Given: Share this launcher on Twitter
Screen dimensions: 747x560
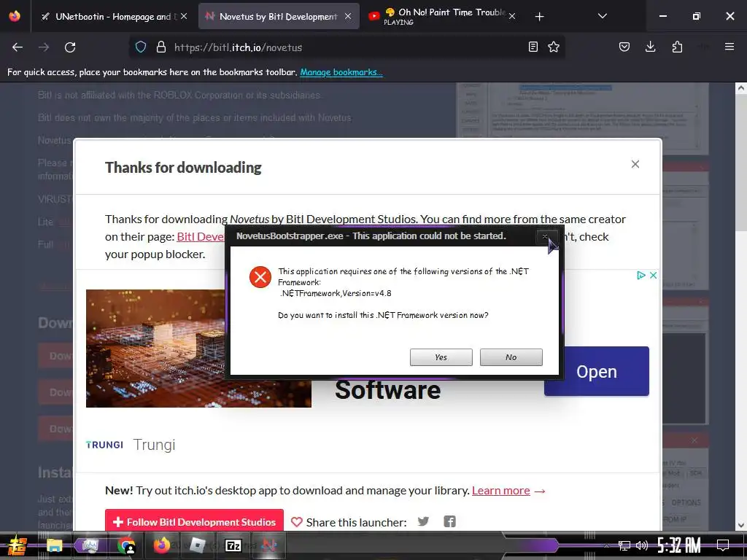Looking at the screenshot, I should [x=423, y=521].
